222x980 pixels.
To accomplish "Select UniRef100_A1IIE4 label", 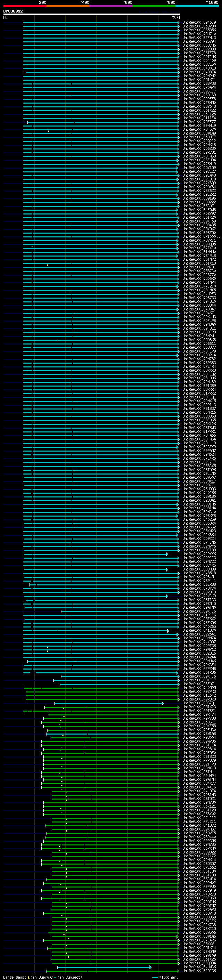I will (x=199, y=118).
